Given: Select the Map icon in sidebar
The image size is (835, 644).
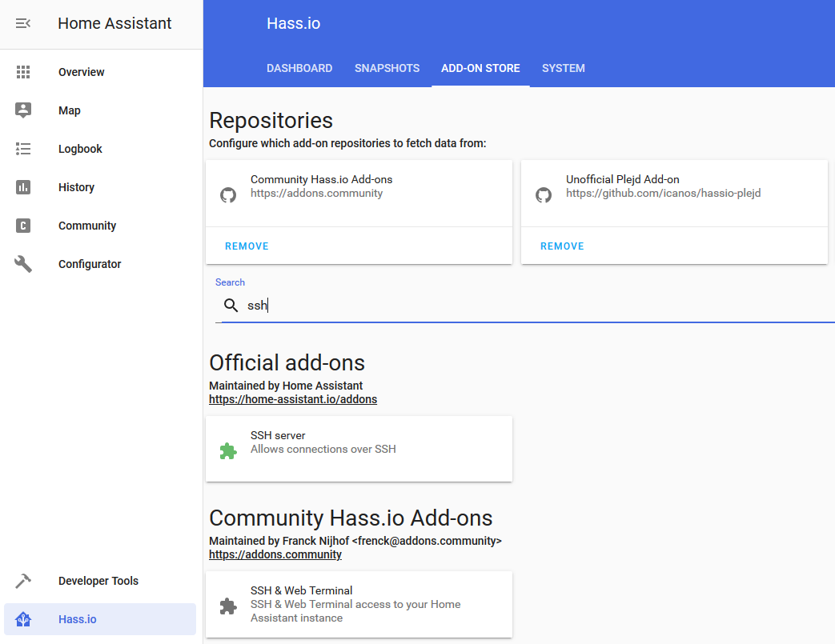Looking at the screenshot, I should pos(23,110).
